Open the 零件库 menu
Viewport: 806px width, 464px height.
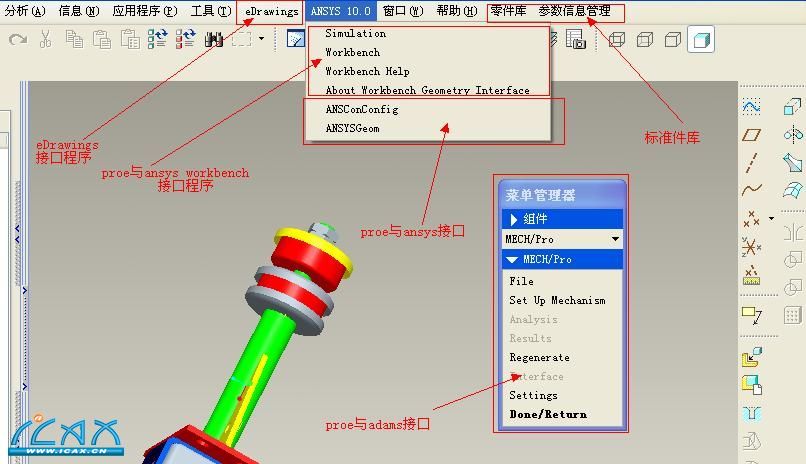508,11
